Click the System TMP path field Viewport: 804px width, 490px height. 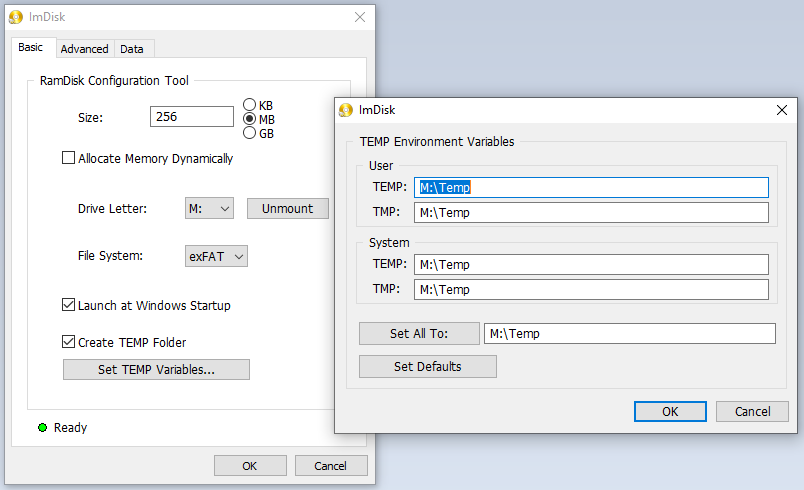[x=591, y=290]
